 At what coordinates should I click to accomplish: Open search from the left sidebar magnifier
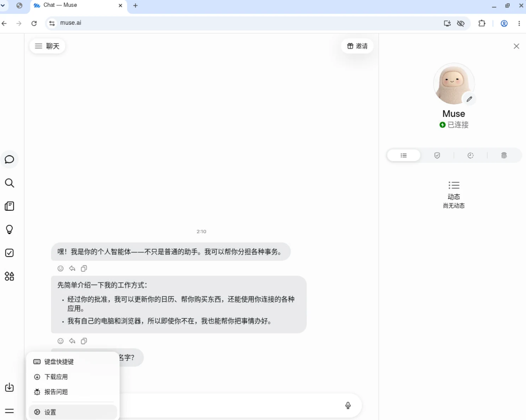tap(10, 183)
